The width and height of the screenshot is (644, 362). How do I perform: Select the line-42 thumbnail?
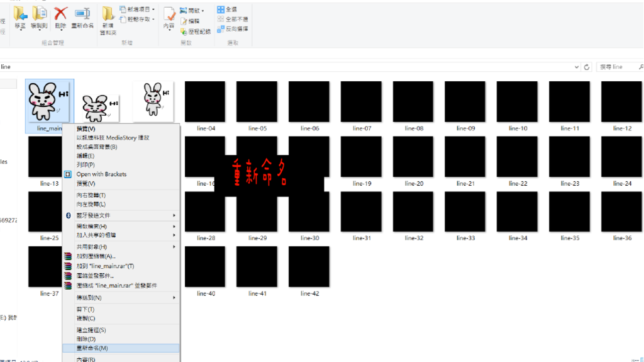[x=309, y=266]
